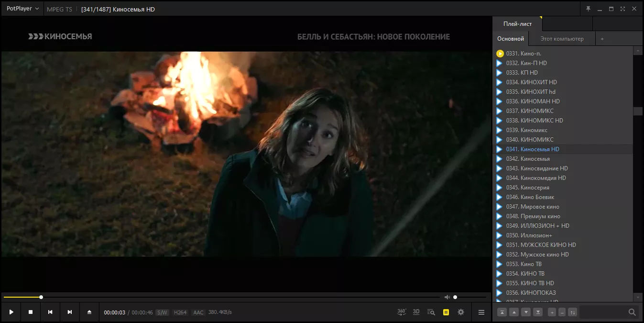Open the hamburger main menu icon
This screenshot has height=323, width=644.
[x=481, y=312]
